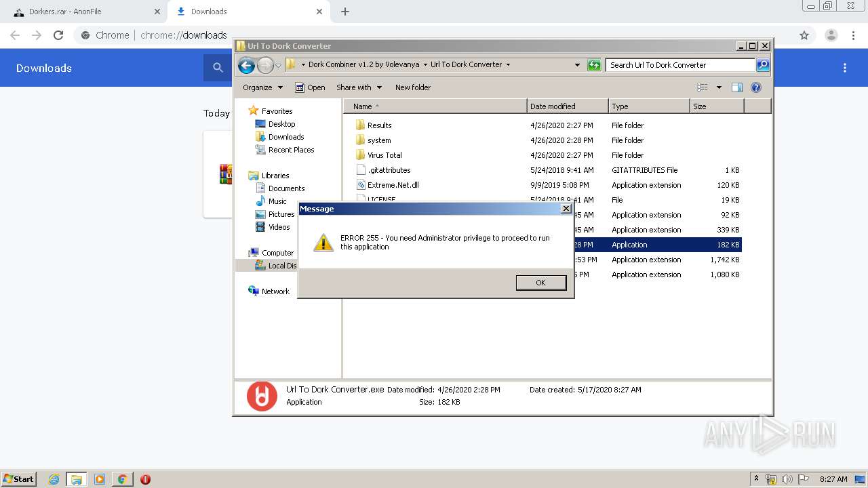Sort by Date modified column header
868x488 pixels.
(568, 106)
